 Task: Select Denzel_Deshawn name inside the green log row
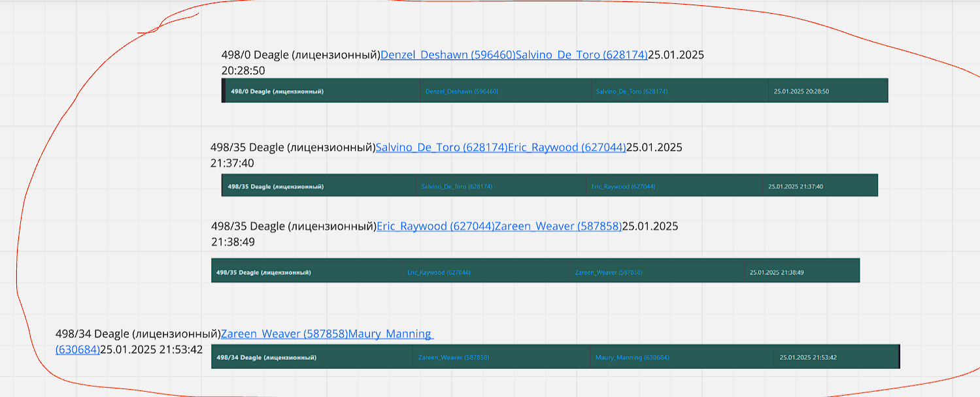coord(462,91)
